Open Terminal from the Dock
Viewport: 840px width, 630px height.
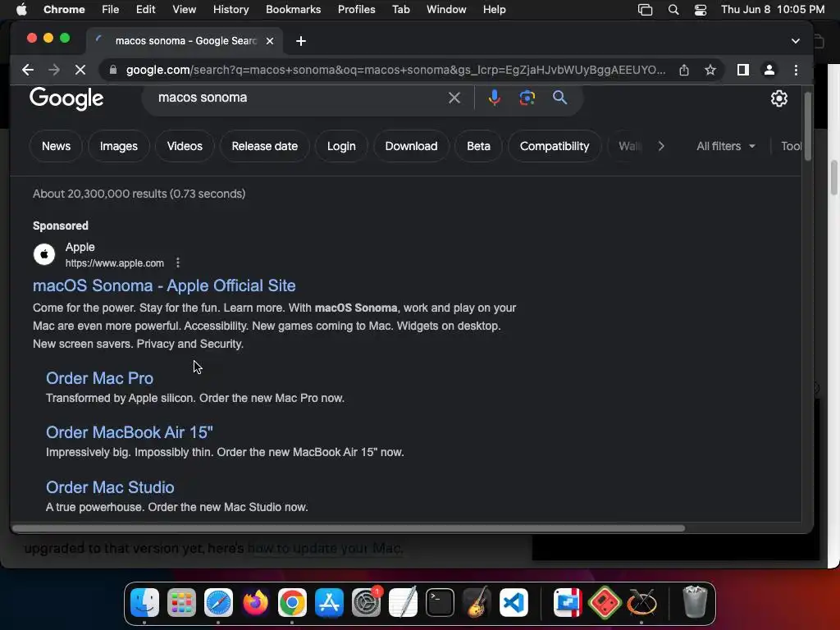click(440, 602)
